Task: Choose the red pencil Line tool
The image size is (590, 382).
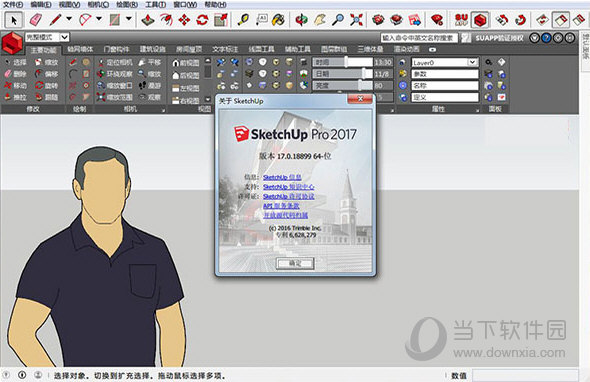Action: point(56,20)
